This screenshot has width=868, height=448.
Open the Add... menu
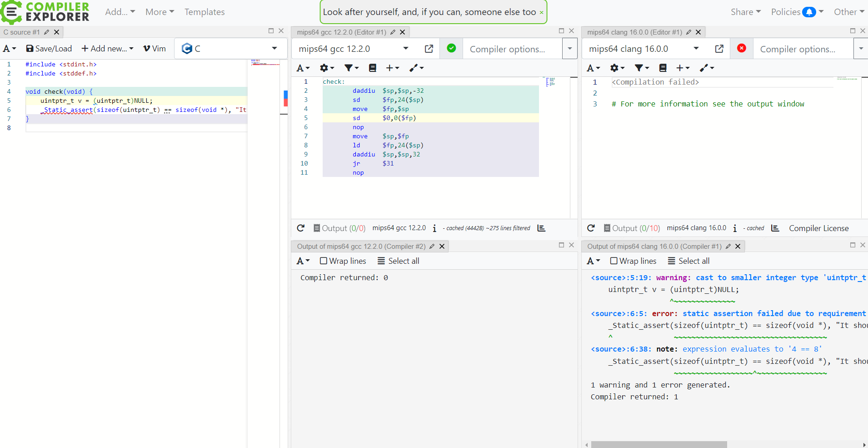tap(120, 12)
